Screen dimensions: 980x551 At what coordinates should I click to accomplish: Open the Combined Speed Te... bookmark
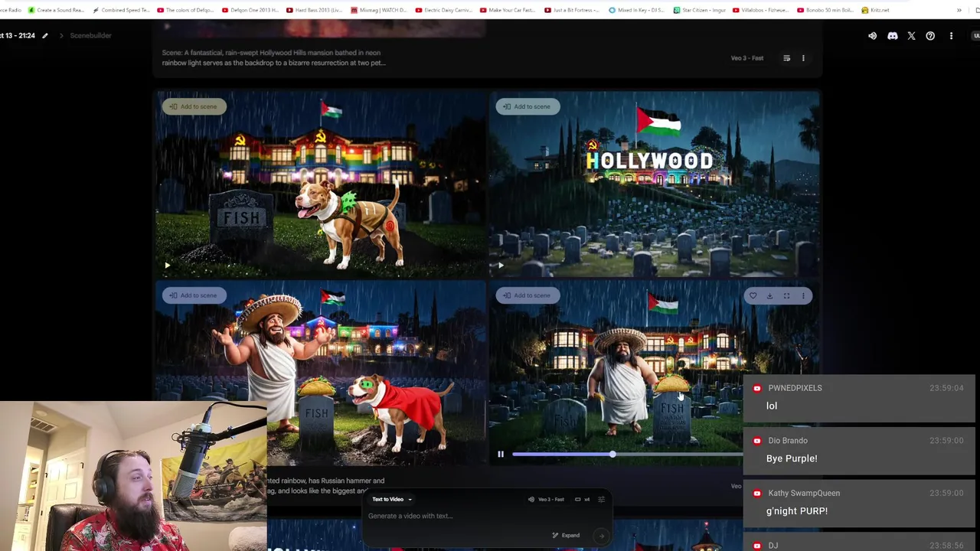(122, 10)
